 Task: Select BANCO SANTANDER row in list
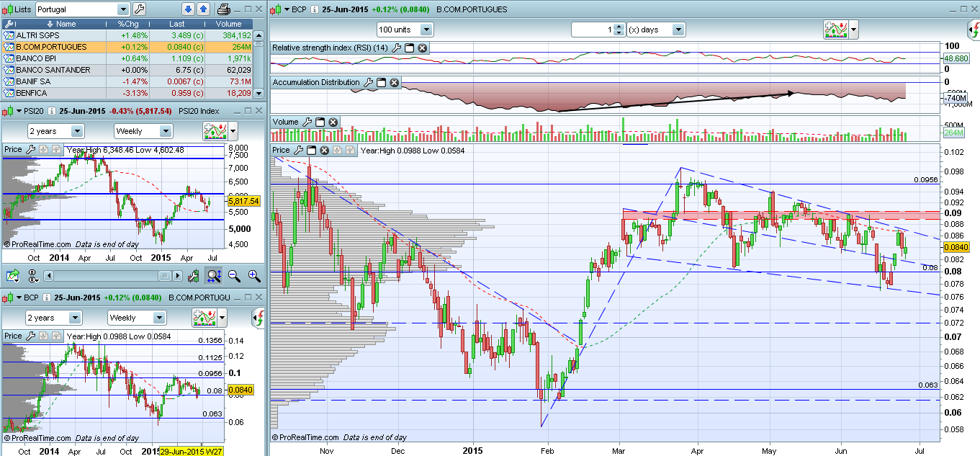(x=127, y=70)
